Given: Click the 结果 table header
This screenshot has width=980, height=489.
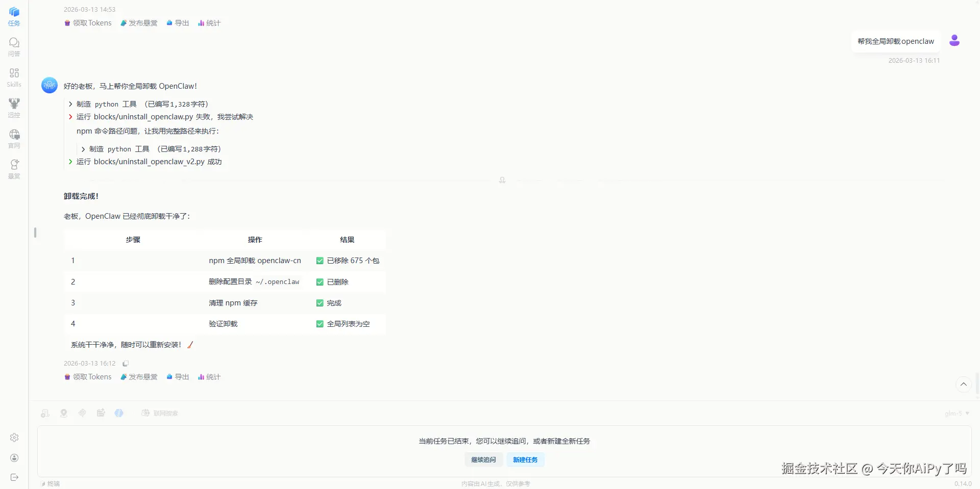Looking at the screenshot, I should click(347, 240).
